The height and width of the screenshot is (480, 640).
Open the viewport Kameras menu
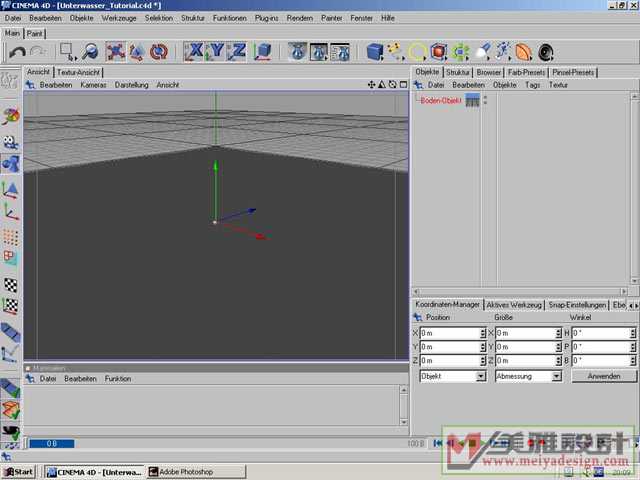pyautogui.click(x=93, y=85)
